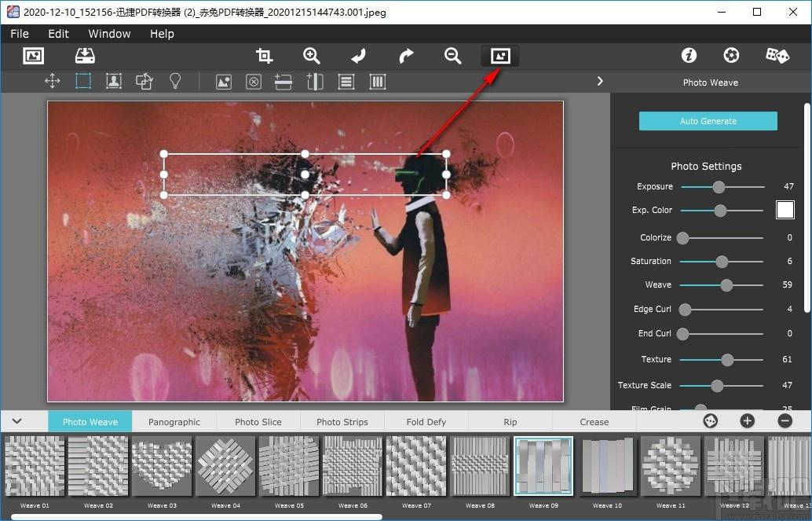Remove a preset with the minus icon
This screenshot has height=521, width=812.
785,421
